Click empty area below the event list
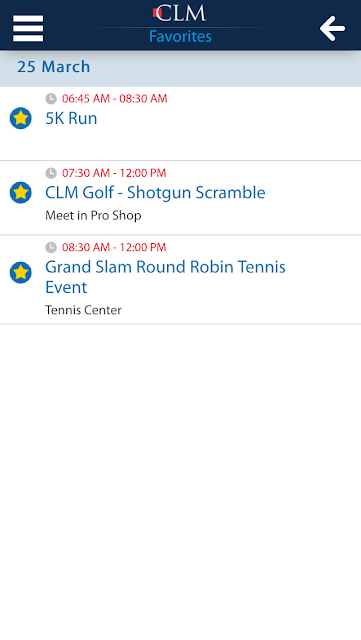Screen dimensions: 361x640 [180, 482]
